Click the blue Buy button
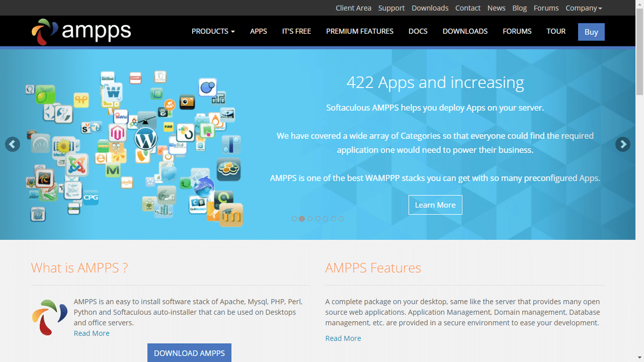The height and width of the screenshot is (362, 644). click(x=591, y=32)
